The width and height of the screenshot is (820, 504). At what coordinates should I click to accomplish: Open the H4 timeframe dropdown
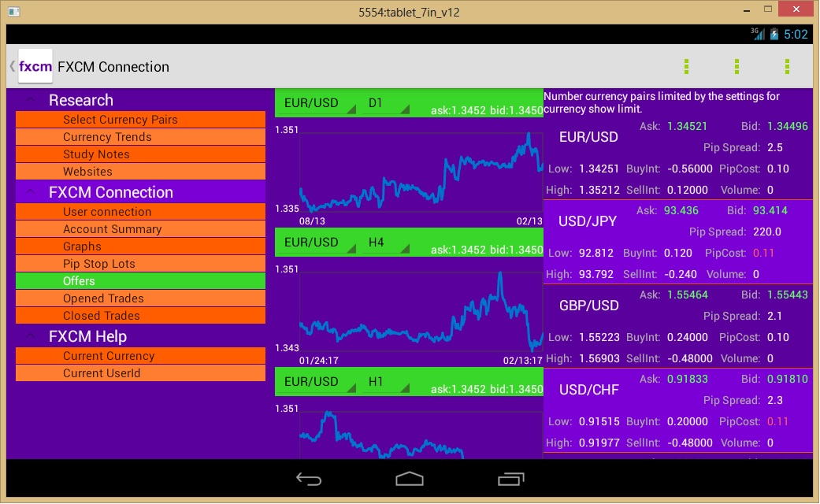(386, 243)
